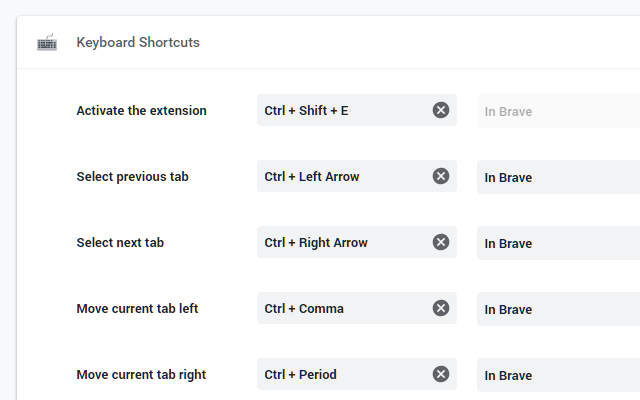Click the Activate the extension label
The image size is (640, 400).
141,110
